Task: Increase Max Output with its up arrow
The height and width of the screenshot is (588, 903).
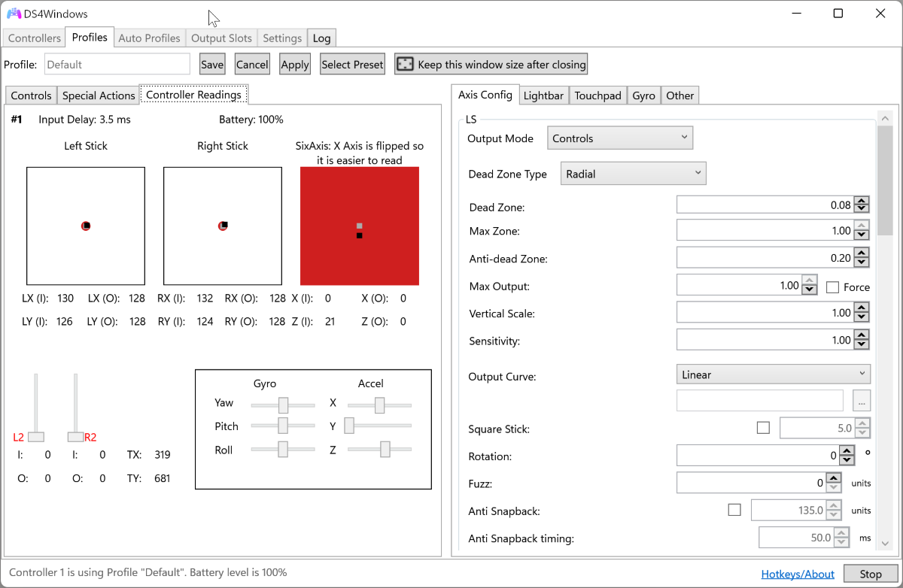Action: tap(810, 281)
